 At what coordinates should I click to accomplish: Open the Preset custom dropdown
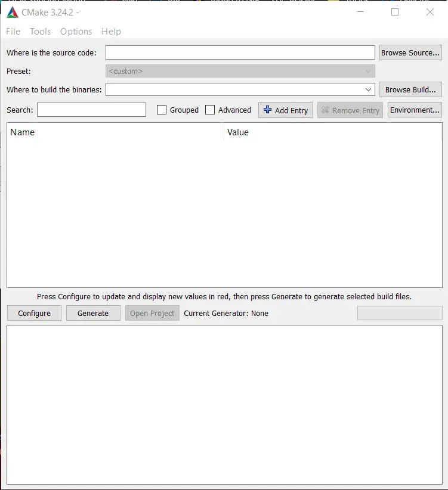(x=240, y=72)
